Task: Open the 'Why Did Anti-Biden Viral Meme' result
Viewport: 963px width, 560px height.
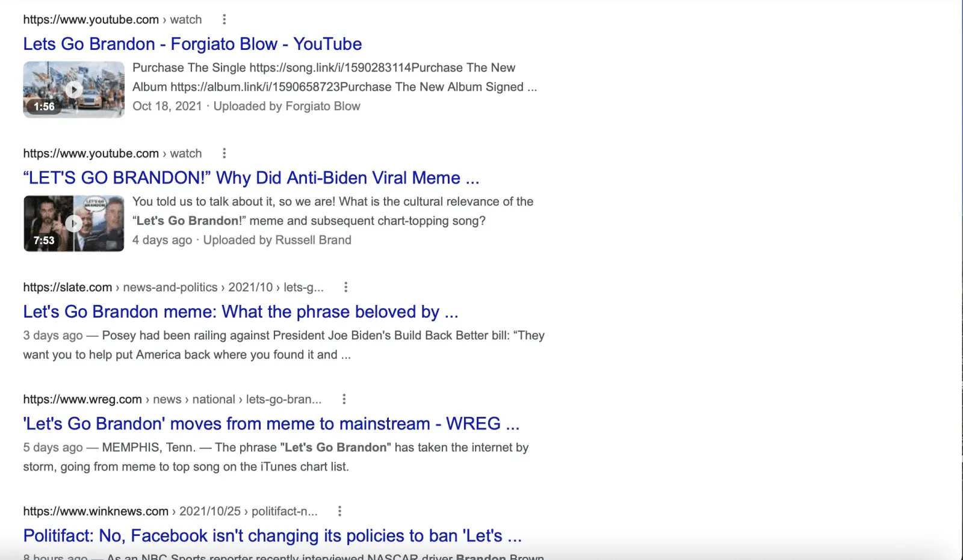Action: (x=251, y=178)
